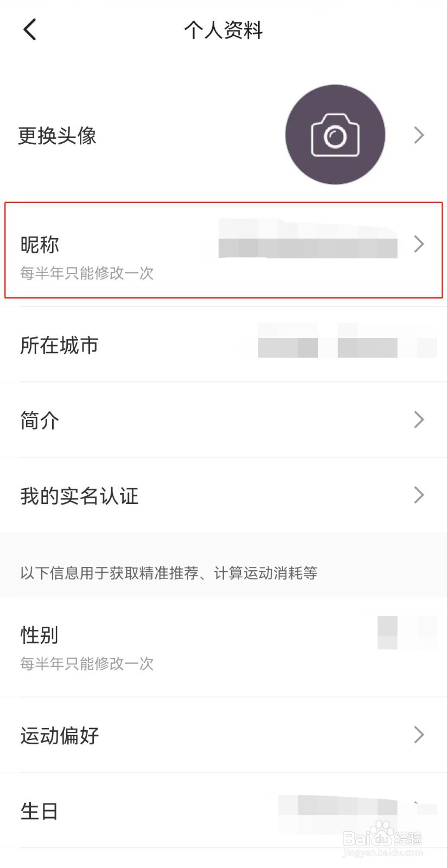This screenshot has height=868, width=447.
Task: Open the 运动偏好 chevron arrow
Action: click(x=419, y=735)
